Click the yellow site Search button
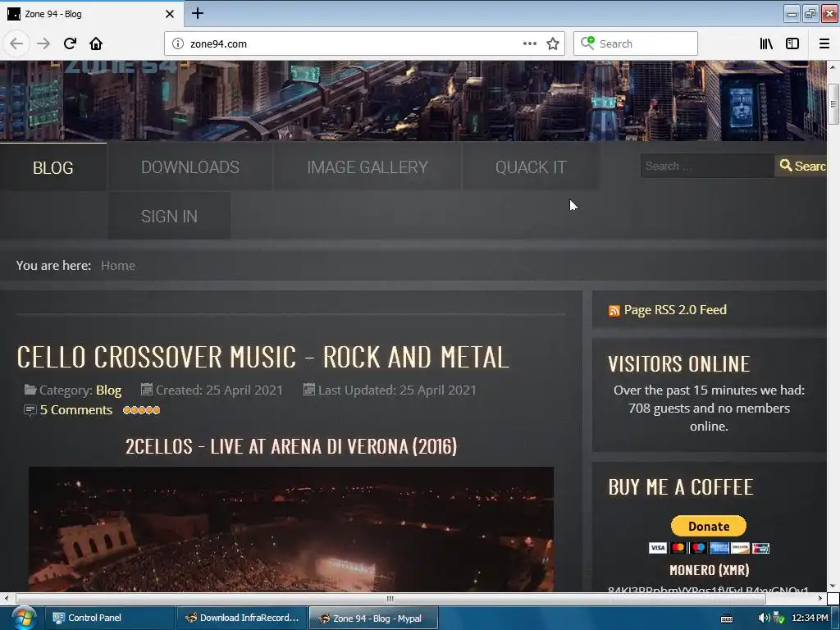The height and width of the screenshot is (630, 840). pyautogui.click(x=801, y=166)
